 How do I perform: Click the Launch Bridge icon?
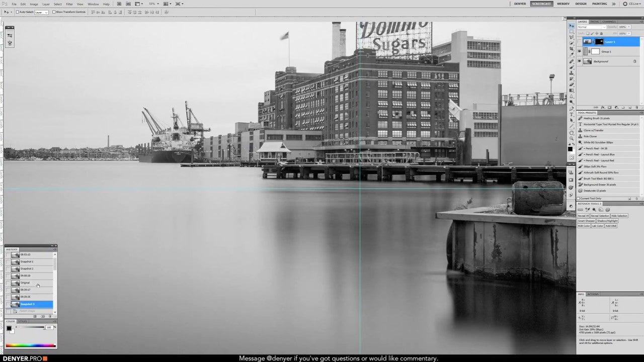click(119, 4)
